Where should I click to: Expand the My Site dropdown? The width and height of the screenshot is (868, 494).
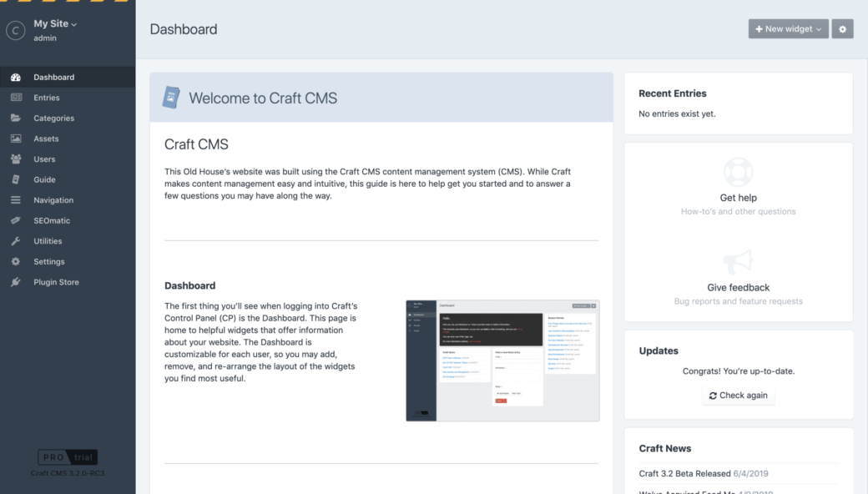[55, 24]
